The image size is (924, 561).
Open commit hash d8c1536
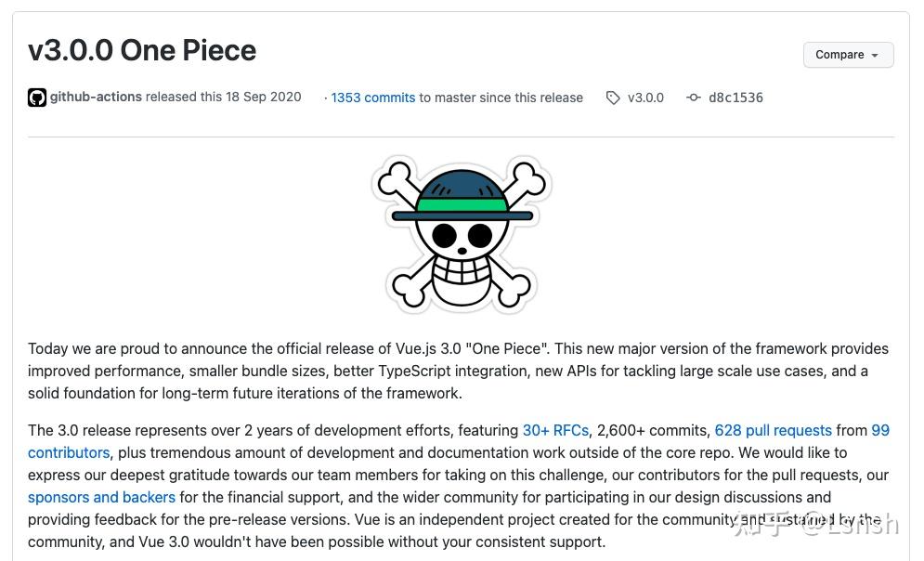point(735,98)
